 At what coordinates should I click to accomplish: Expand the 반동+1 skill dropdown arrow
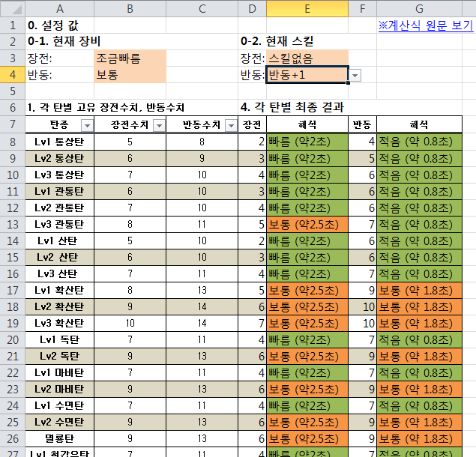click(x=355, y=75)
